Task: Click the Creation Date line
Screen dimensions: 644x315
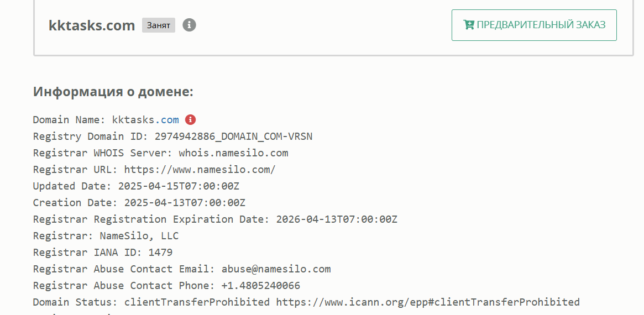Action: click(139, 202)
